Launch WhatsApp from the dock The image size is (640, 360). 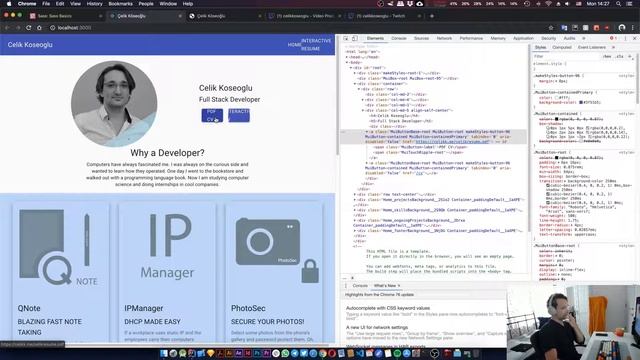click(x=285, y=353)
